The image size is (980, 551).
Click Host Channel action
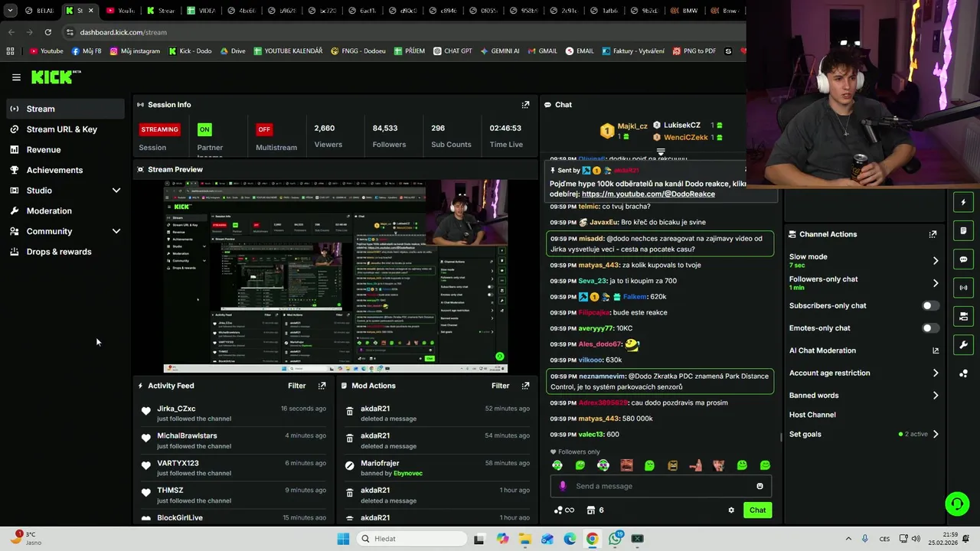812,415
